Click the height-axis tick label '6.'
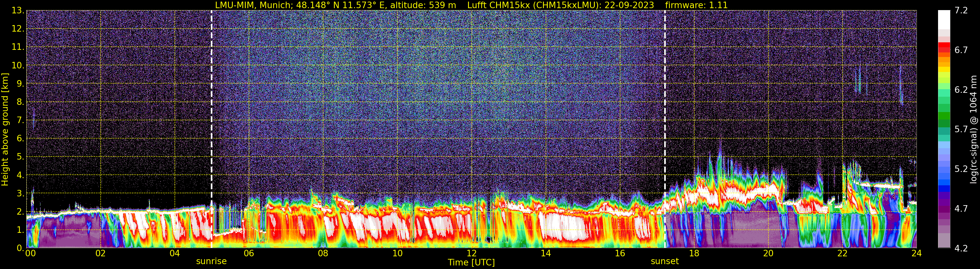The height and width of the screenshot is (269, 980). 20,139
